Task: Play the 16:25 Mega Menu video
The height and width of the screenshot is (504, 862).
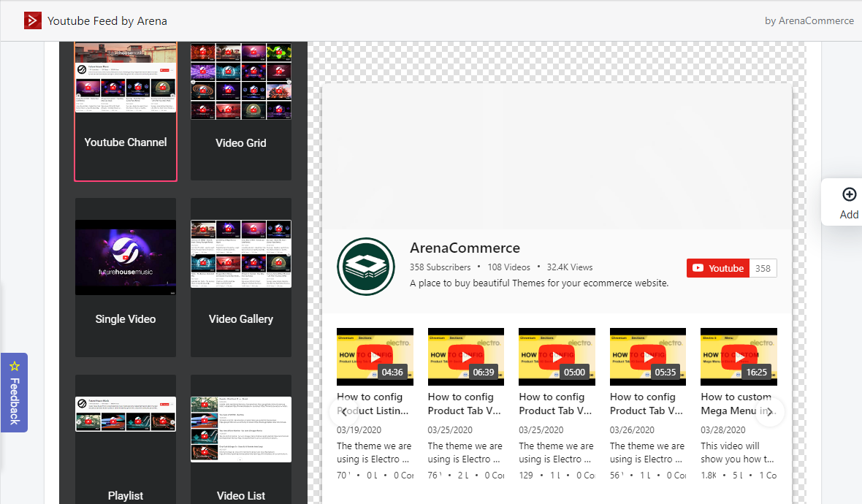Action: point(739,356)
